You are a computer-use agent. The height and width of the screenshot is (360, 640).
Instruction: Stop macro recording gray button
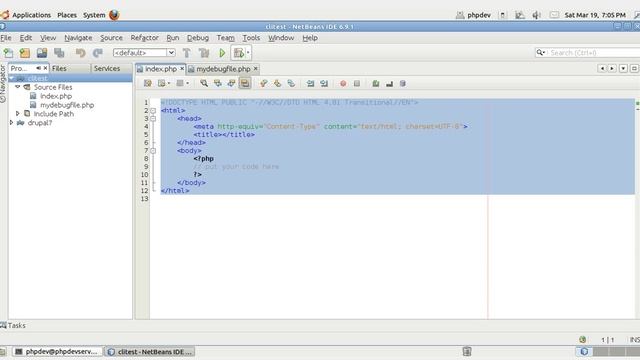357,83
